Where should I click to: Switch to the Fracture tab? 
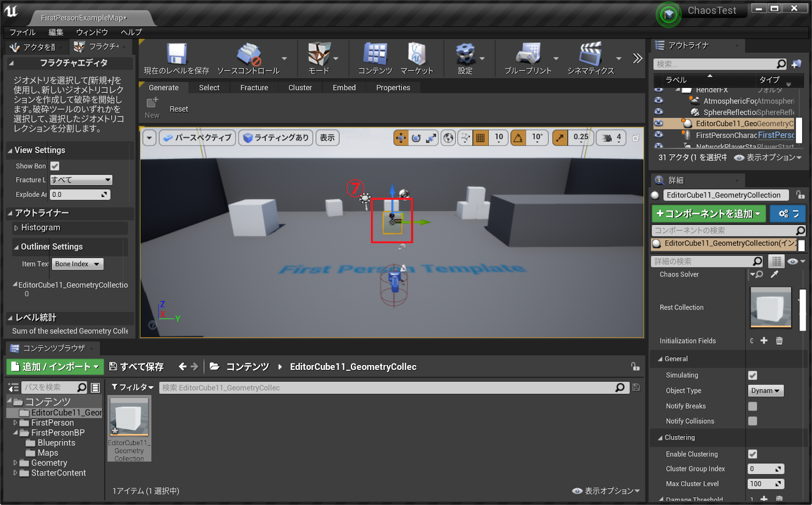(x=254, y=87)
